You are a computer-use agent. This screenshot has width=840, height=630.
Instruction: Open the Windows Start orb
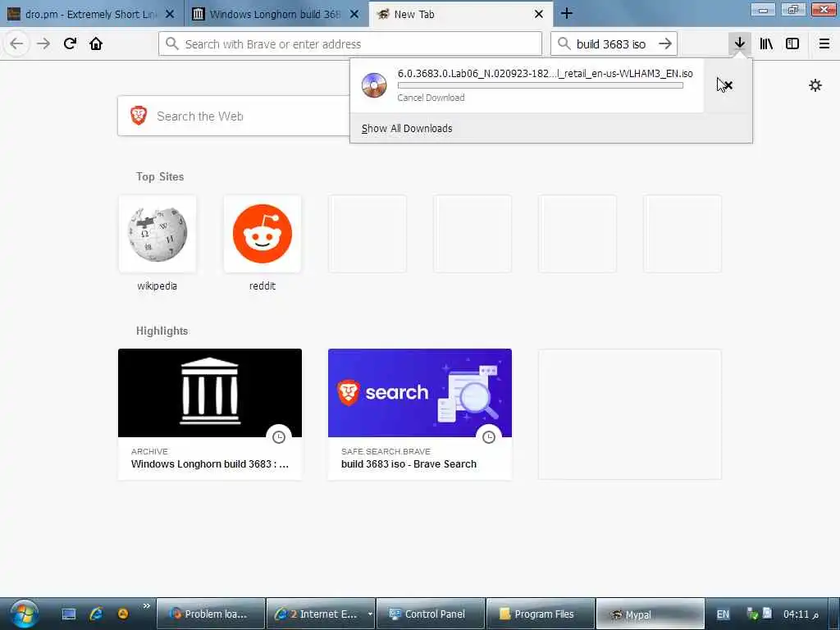pos(24,614)
